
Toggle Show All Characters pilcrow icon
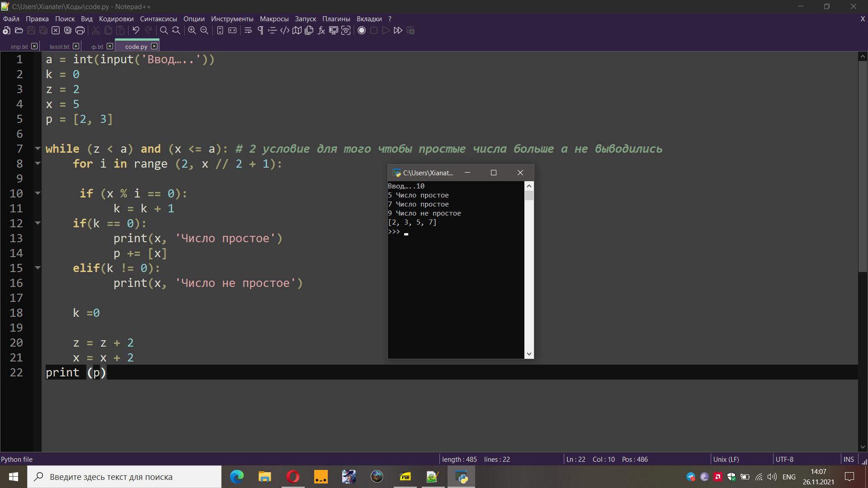260,30
